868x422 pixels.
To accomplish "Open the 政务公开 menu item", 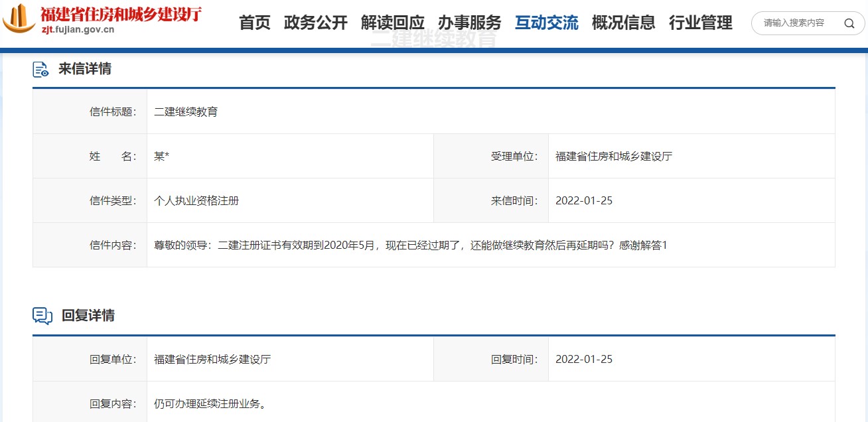I will pyautogui.click(x=315, y=23).
